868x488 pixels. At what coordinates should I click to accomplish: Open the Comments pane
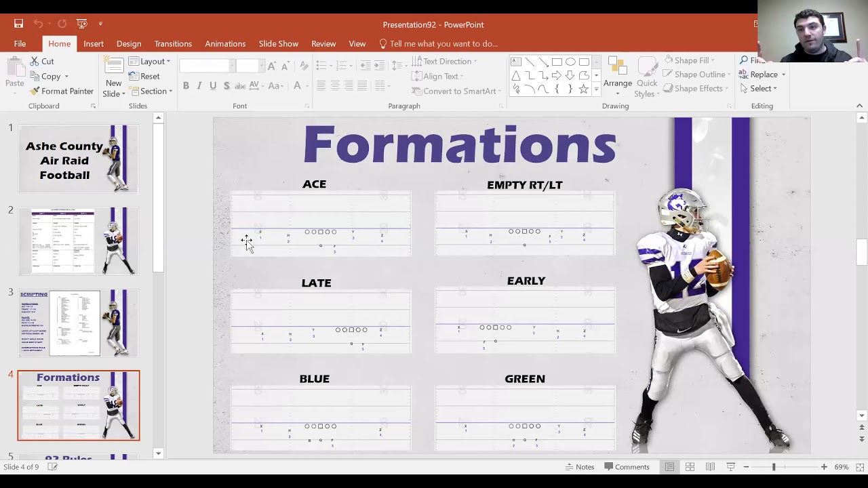click(627, 467)
